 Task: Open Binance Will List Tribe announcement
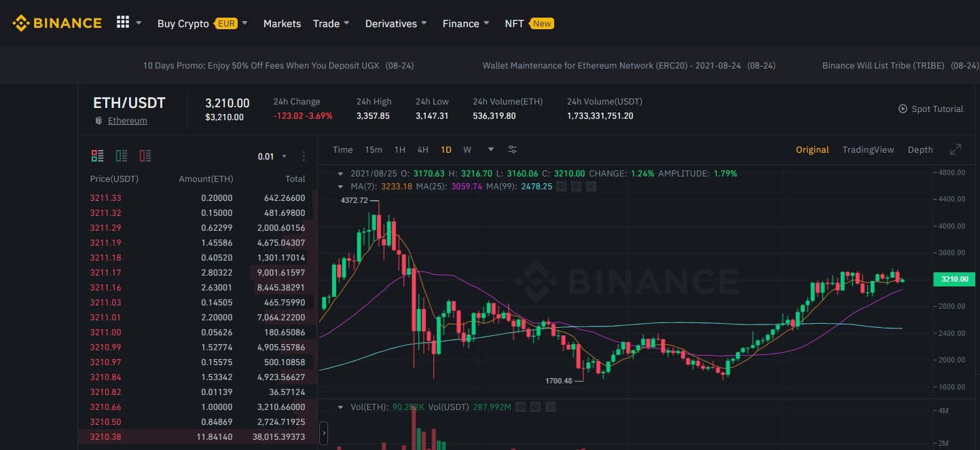pyautogui.click(x=901, y=66)
